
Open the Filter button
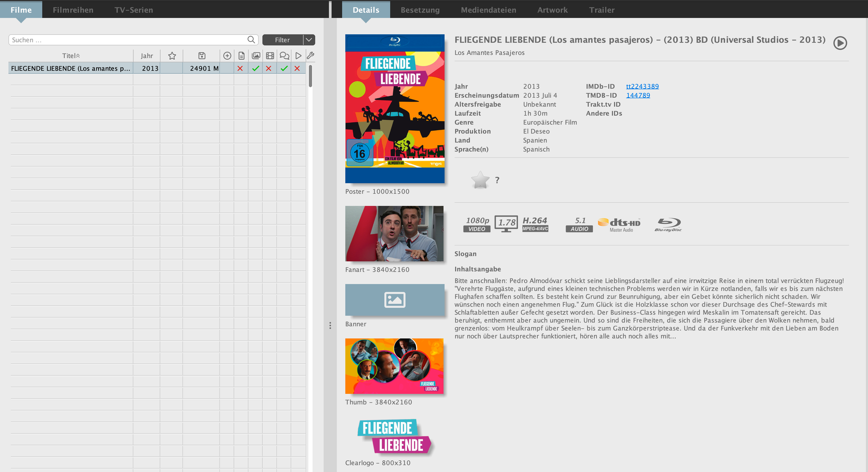point(283,40)
